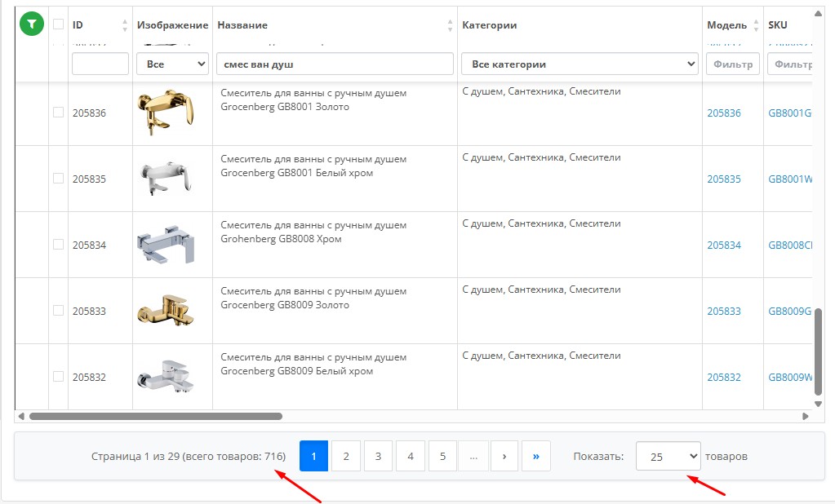Image resolution: width=835 pixels, height=504 pixels.
Task: Click horizontal scrollbar right arrow
Action: (x=806, y=416)
